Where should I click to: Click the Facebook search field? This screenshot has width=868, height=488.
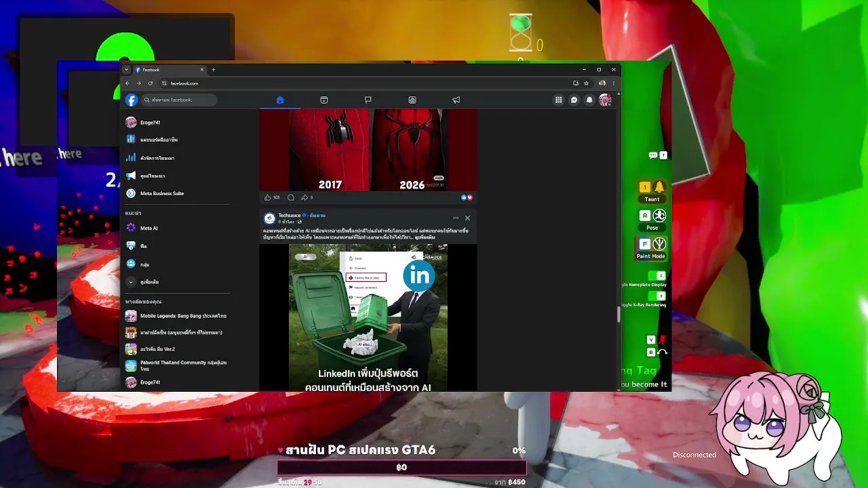tap(180, 100)
